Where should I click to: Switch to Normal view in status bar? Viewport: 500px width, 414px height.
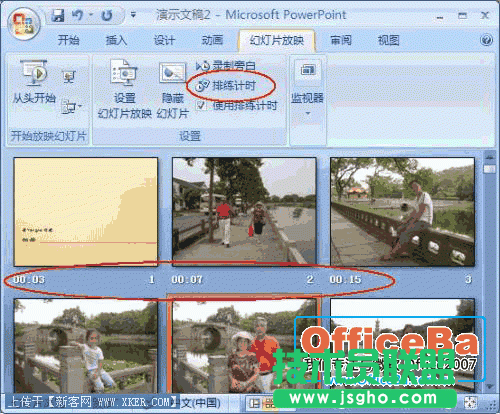click(254, 404)
